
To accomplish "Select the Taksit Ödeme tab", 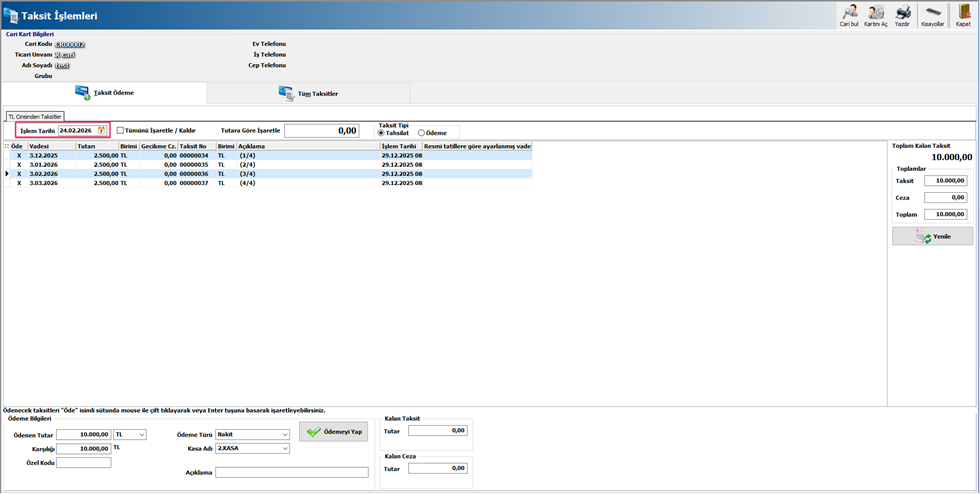I will (x=104, y=93).
